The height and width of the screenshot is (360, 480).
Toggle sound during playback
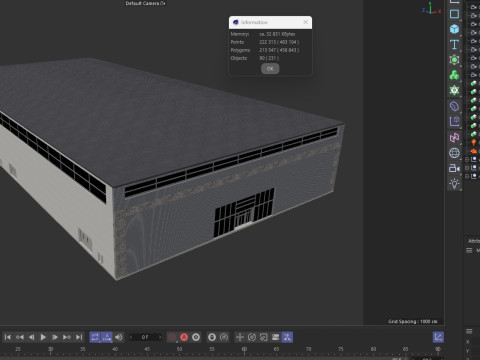119,337
